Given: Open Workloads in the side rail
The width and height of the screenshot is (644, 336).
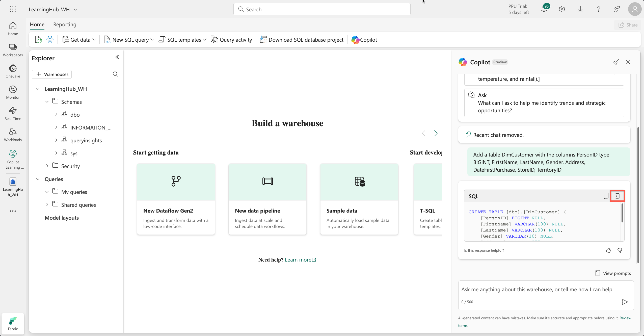Looking at the screenshot, I should [13, 135].
